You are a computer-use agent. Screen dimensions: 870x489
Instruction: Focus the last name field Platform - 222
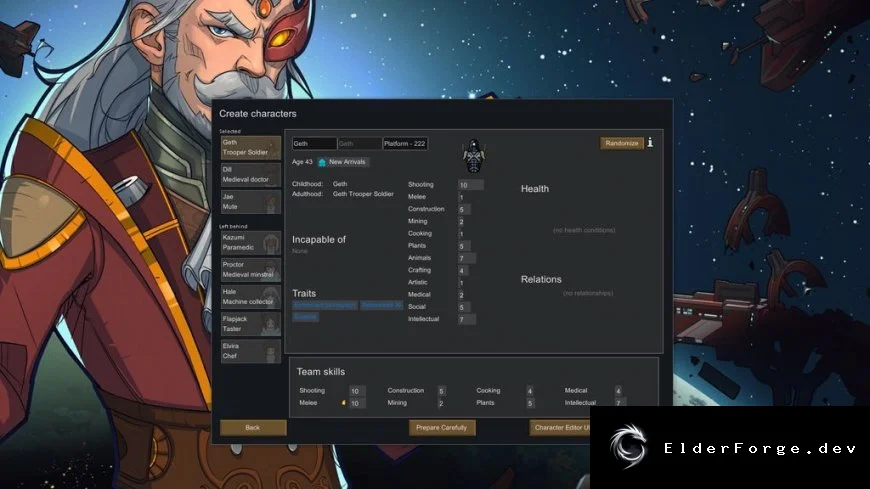(x=405, y=144)
